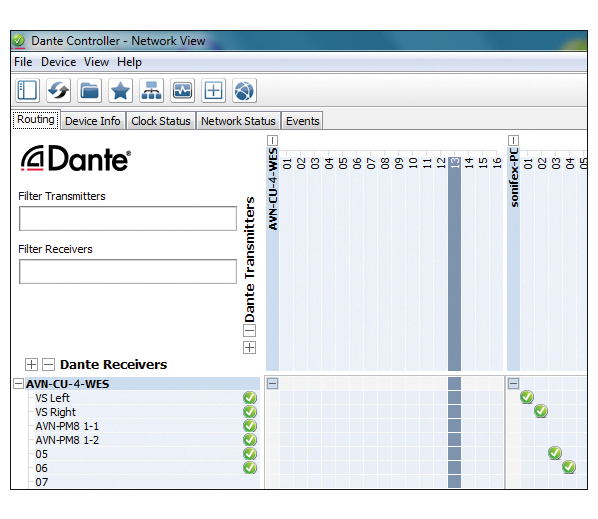Expand all Dante Receivers with plus button
Screen dimensions: 598x519
(x=31, y=365)
